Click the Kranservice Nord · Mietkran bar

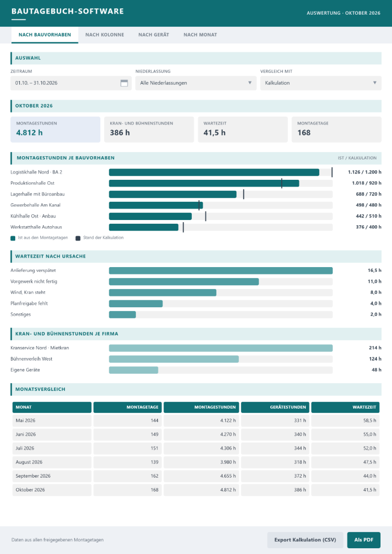click(x=221, y=348)
